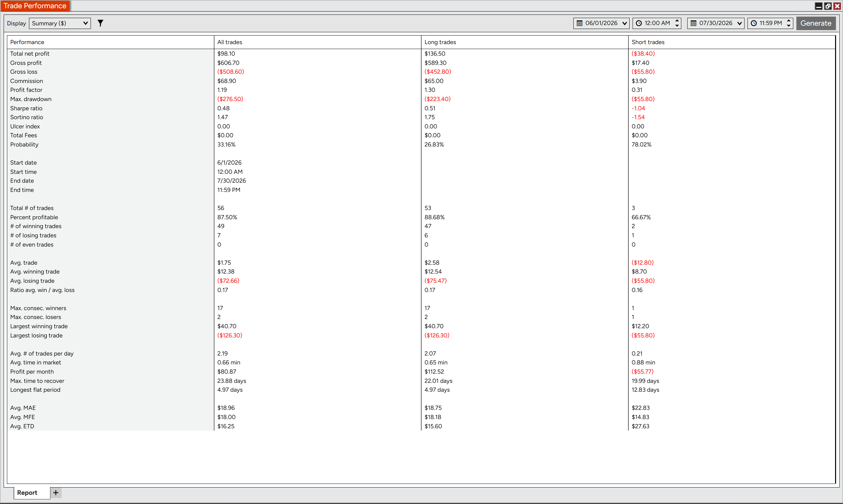843x504 pixels.
Task: Click the All trades gross loss ($508.60)
Action: [231, 72]
